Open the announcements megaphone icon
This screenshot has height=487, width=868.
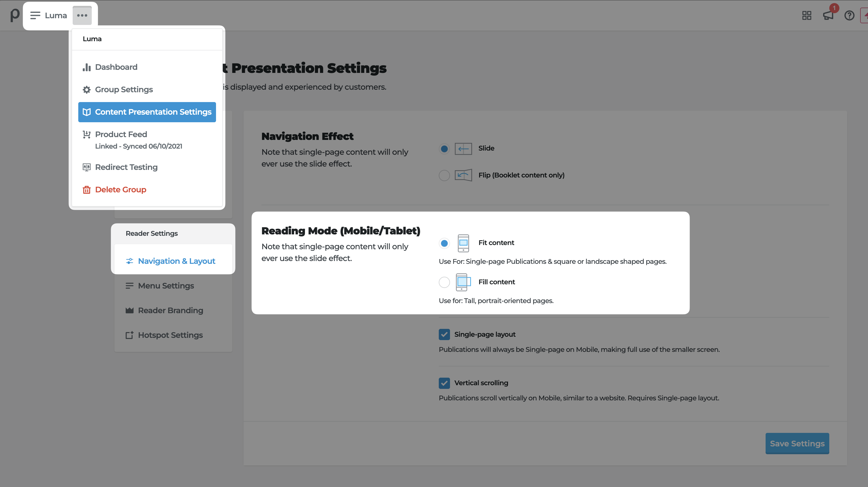pyautogui.click(x=828, y=15)
